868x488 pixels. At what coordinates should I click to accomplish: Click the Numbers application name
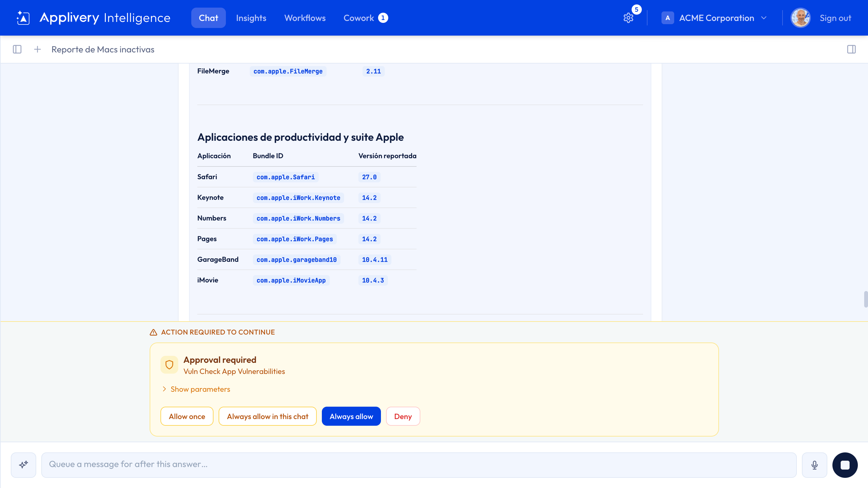[x=212, y=218]
